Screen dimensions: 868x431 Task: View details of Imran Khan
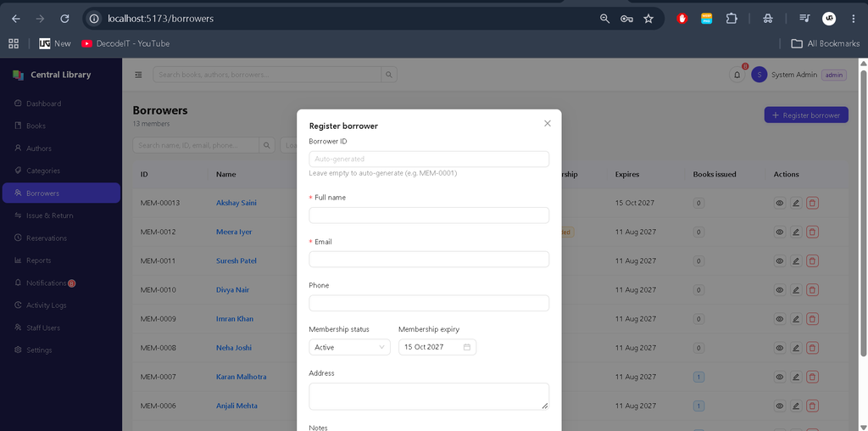tap(780, 319)
